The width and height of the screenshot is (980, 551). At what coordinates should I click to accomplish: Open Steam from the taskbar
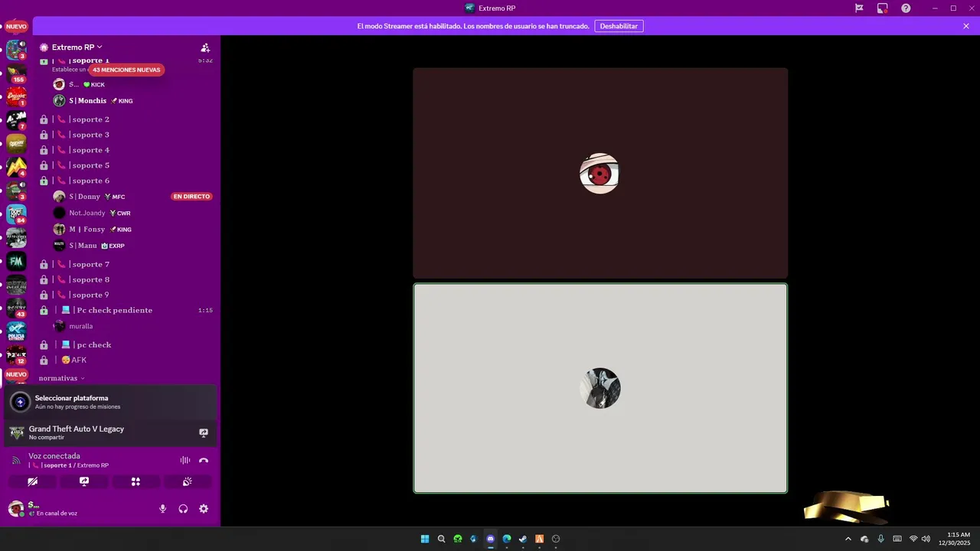523,539
